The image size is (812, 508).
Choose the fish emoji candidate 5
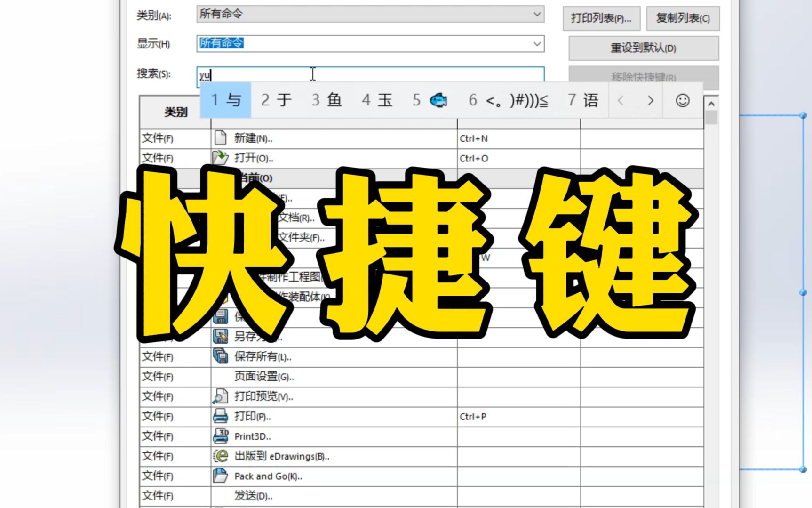click(x=430, y=100)
